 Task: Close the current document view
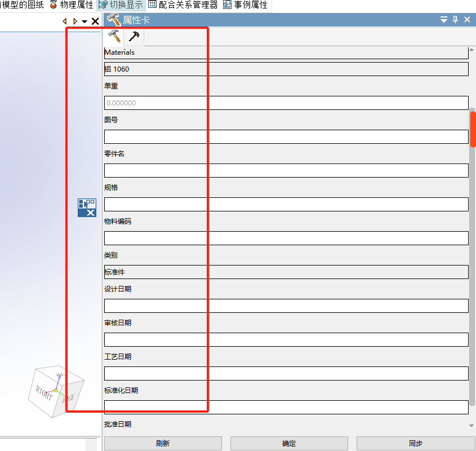[95, 21]
